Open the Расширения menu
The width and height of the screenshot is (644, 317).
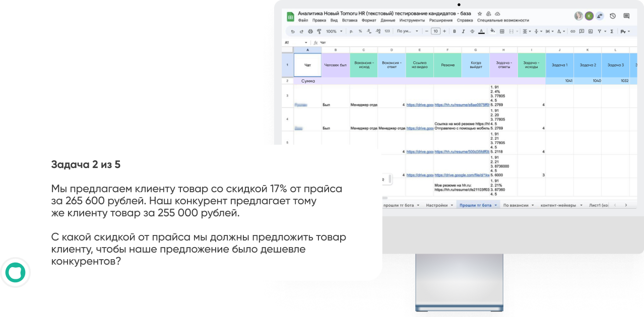(x=441, y=21)
